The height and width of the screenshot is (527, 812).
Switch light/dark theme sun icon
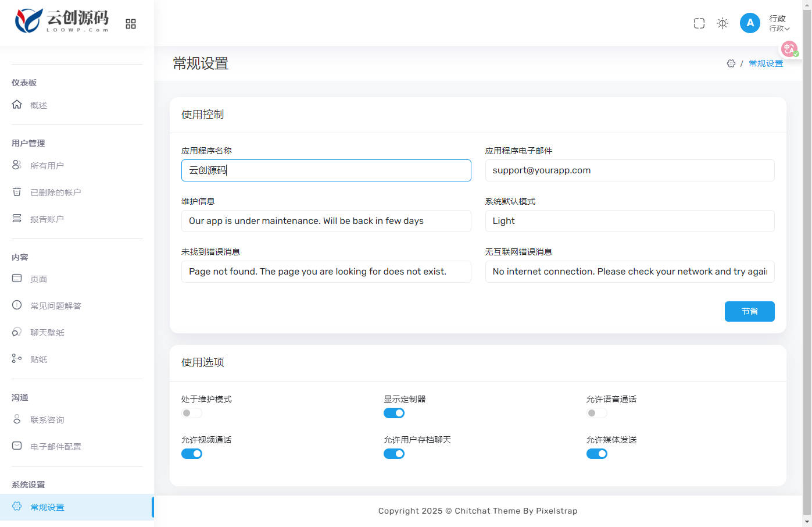[x=722, y=23]
